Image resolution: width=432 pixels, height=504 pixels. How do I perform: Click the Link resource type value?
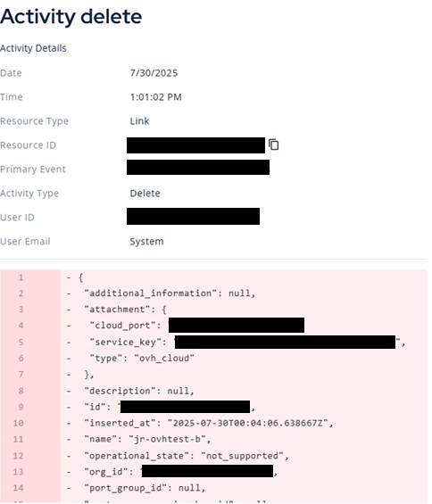tap(139, 121)
